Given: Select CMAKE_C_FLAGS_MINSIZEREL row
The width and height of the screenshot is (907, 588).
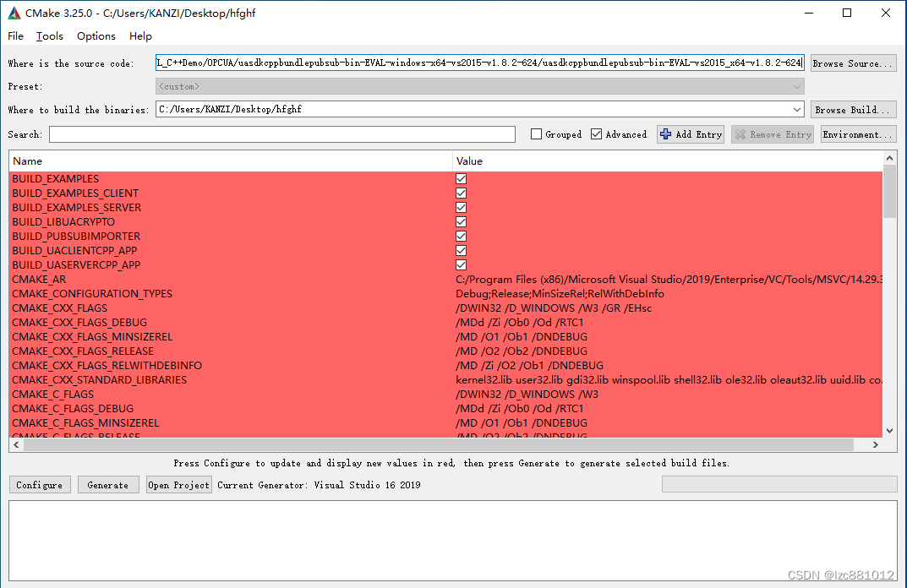Looking at the screenshot, I should (445, 422).
